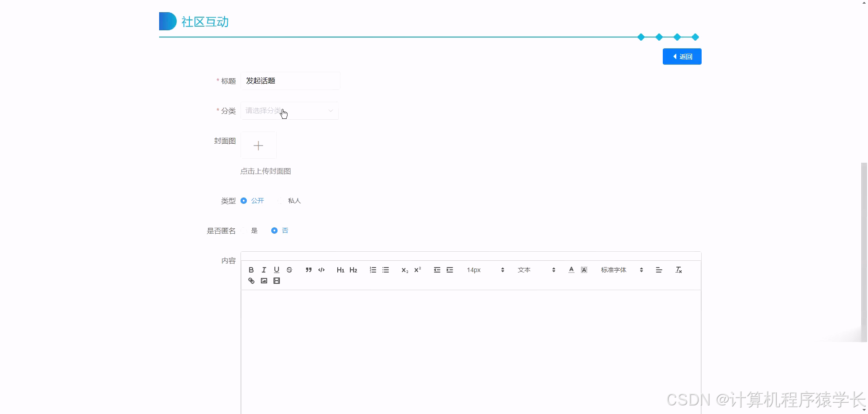
Task: Create a bulleted list
Action: [x=386, y=270]
